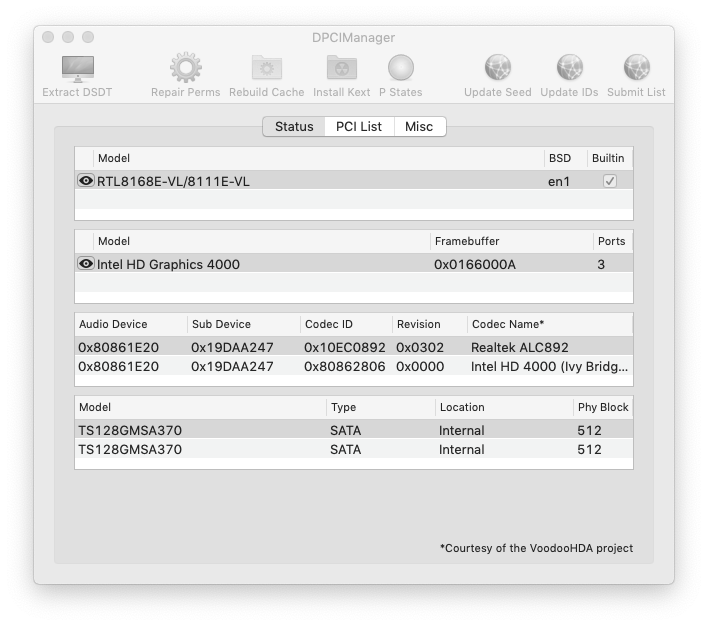This screenshot has height=626, width=708.
Task: Click the Phy Block column header
Action: (x=603, y=407)
